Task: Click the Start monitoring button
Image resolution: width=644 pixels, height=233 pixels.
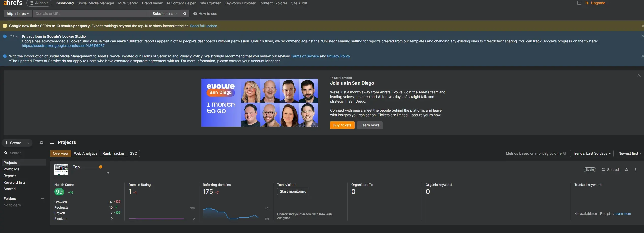Action: point(293,192)
